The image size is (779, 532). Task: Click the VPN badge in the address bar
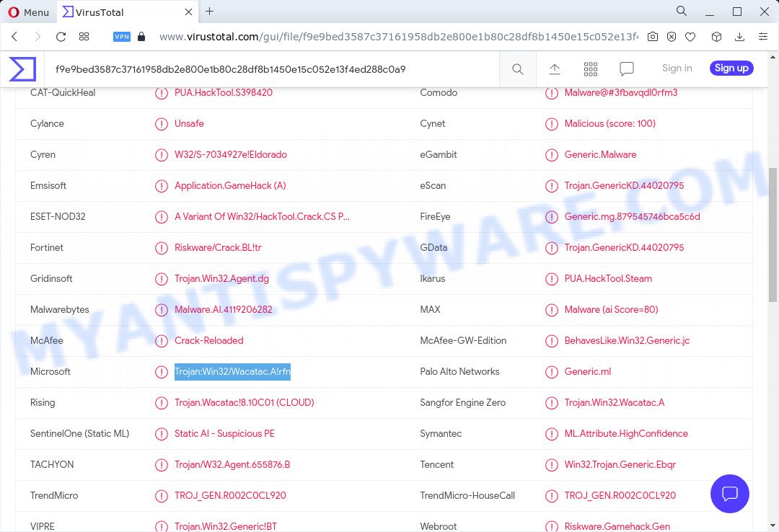(122, 36)
